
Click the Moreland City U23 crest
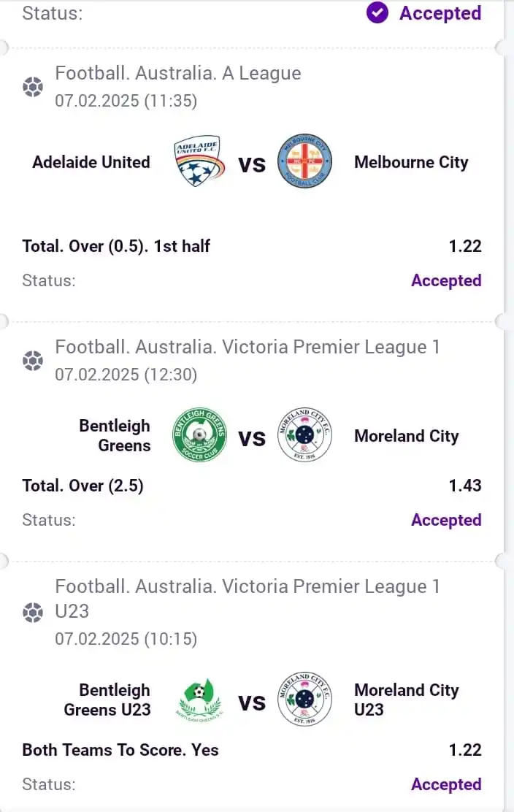(305, 700)
